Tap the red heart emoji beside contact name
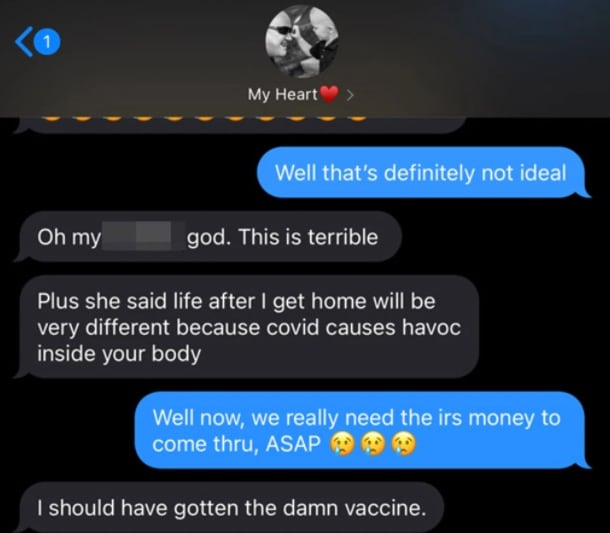610x533 pixels. click(x=328, y=94)
